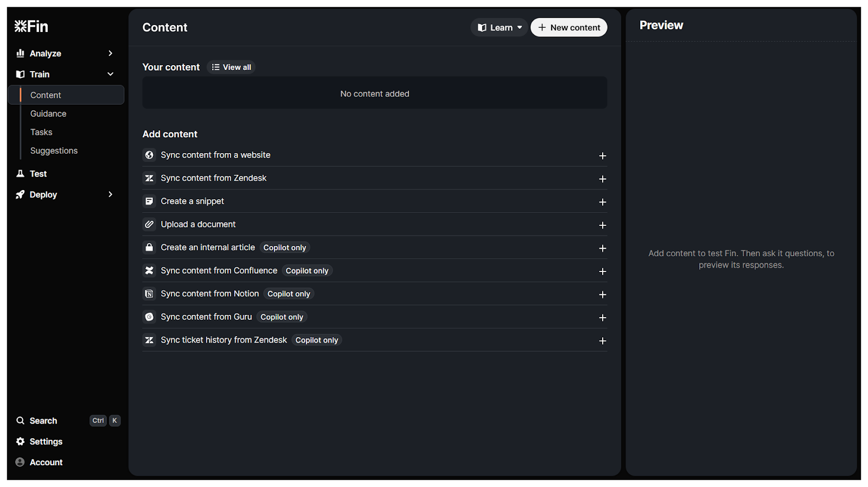
Task: Click the lock icon for internal article
Action: (x=149, y=248)
